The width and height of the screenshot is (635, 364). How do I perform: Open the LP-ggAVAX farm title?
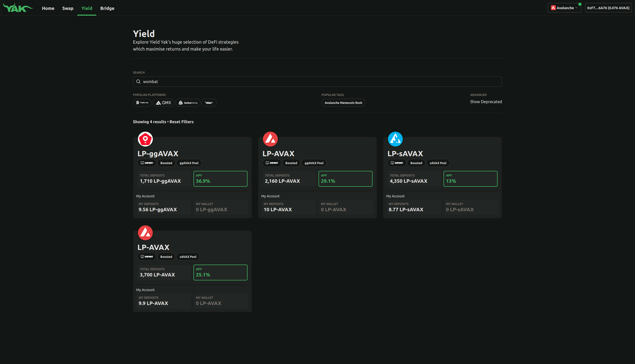158,153
